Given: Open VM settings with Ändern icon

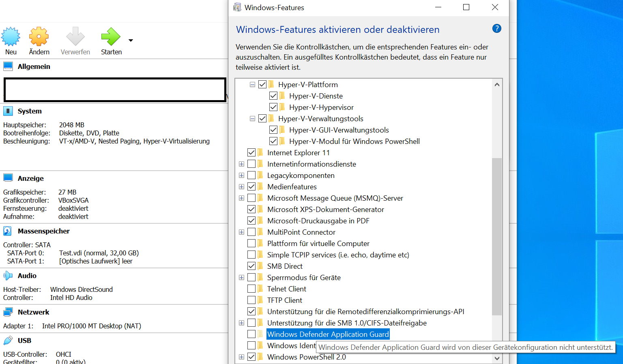Looking at the screenshot, I should (39, 37).
